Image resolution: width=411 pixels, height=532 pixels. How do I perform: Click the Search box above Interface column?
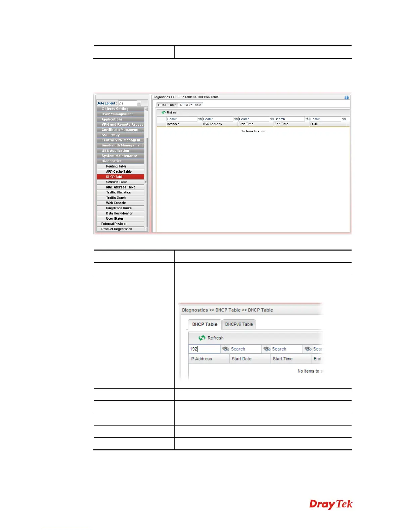182,119
